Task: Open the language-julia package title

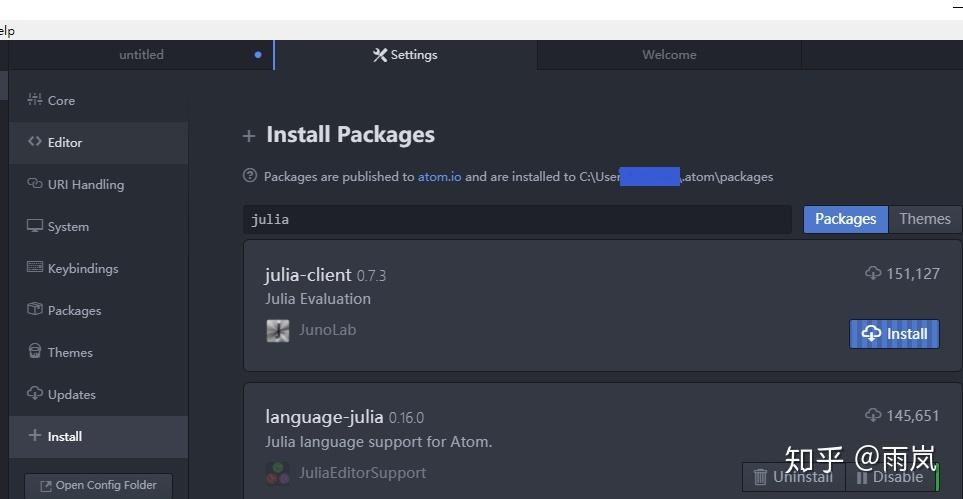Action: [324, 417]
